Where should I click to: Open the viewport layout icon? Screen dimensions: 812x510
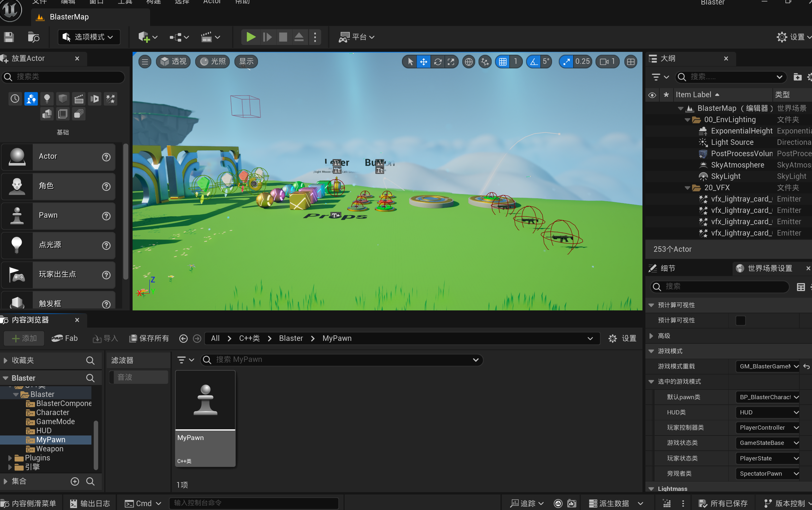[630, 62]
